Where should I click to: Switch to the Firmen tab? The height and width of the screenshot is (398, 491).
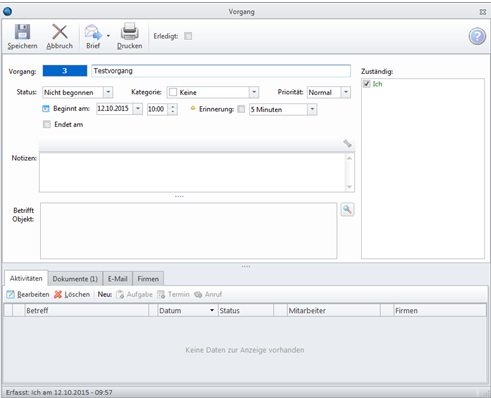[148, 279]
